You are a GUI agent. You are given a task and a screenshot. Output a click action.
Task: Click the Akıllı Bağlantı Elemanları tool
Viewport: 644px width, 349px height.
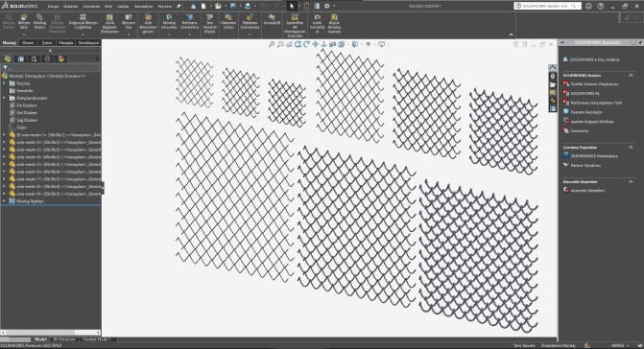pyautogui.click(x=109, y=23)
